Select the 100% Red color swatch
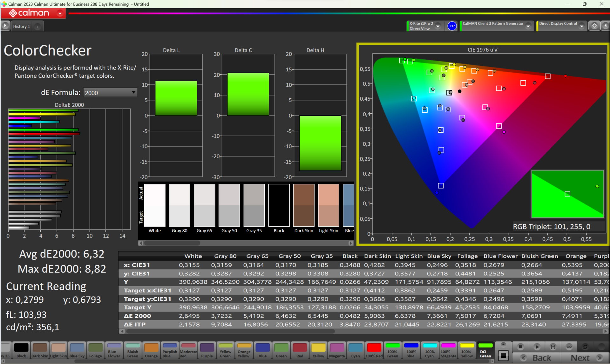Viewport: 610px width, 364px height. tap(374, 350)
